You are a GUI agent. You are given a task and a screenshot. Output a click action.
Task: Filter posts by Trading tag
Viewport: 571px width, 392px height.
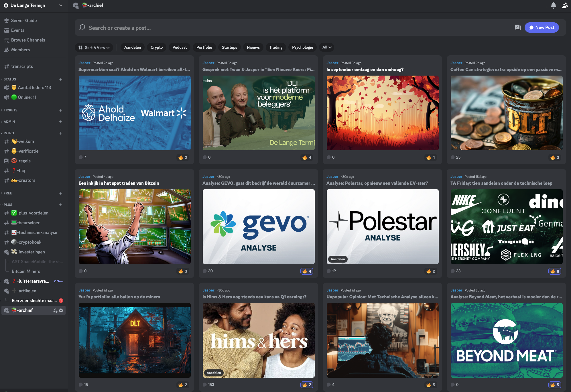pos(276,48)
